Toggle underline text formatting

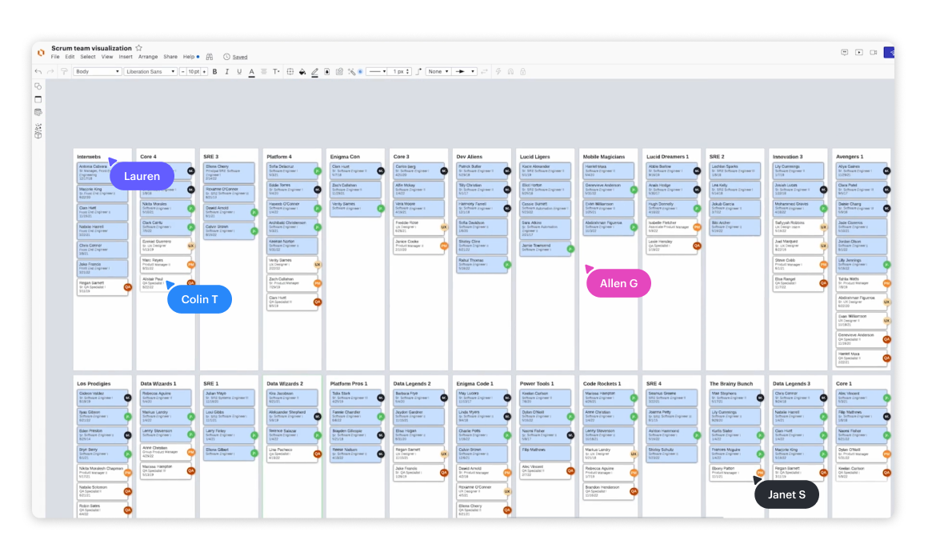point(239,72)
